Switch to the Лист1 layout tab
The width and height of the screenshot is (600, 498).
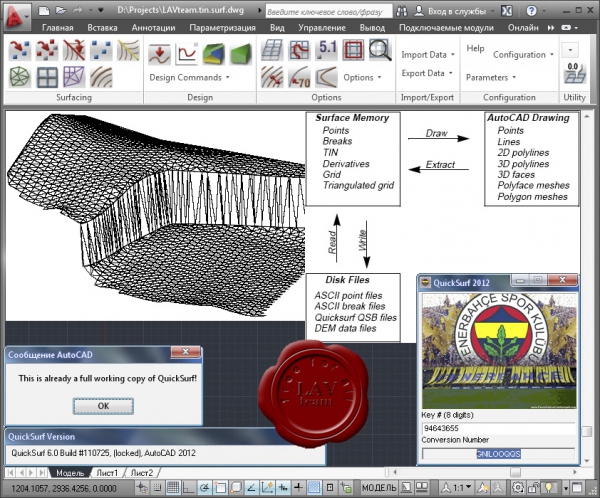tap(107, 473)
